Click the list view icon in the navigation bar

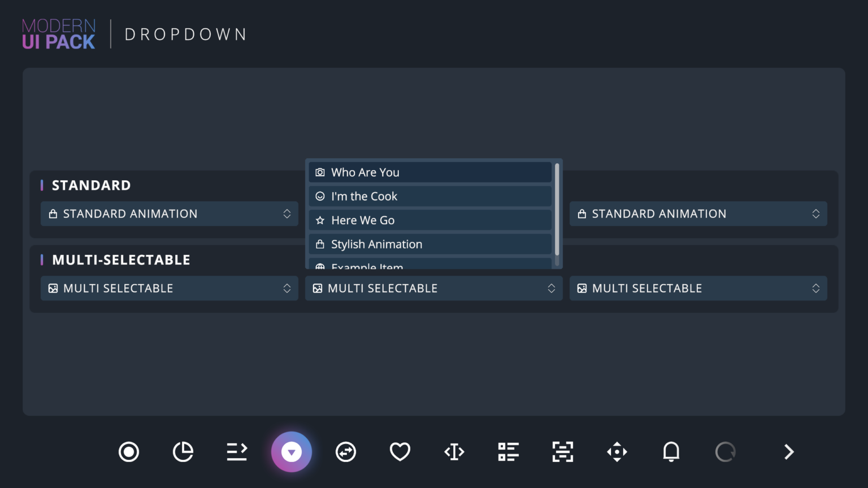coord(508,451)
